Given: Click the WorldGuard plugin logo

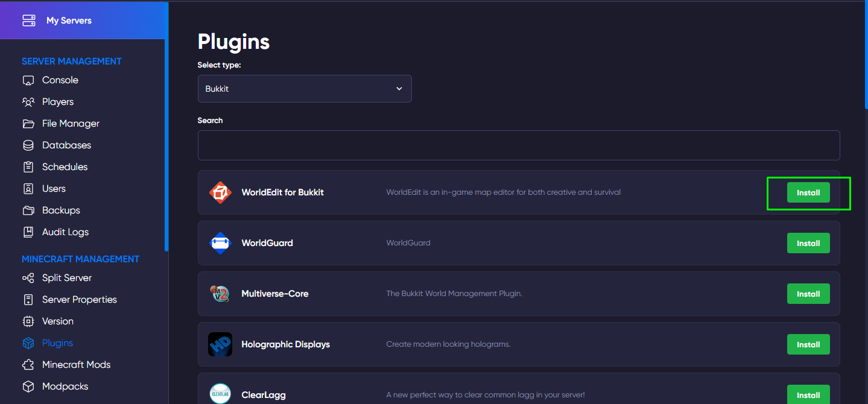Looking at the screenshot, I should (x=220, y=243).
